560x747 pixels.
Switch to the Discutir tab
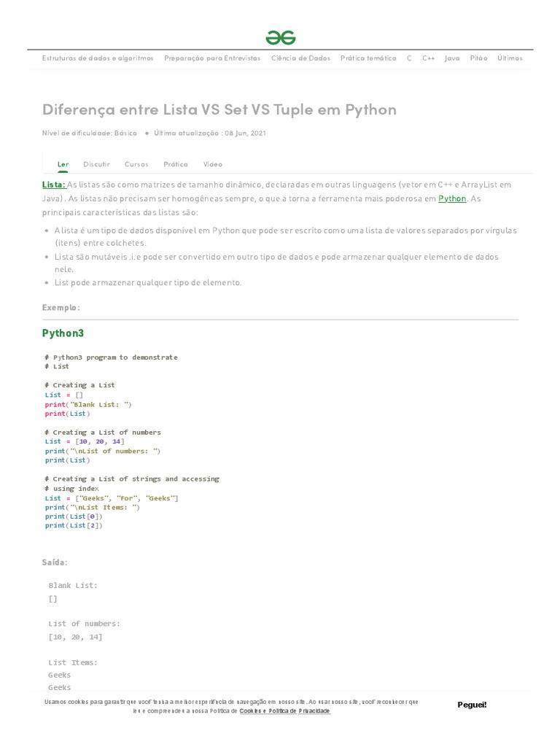tap(97, 164)
